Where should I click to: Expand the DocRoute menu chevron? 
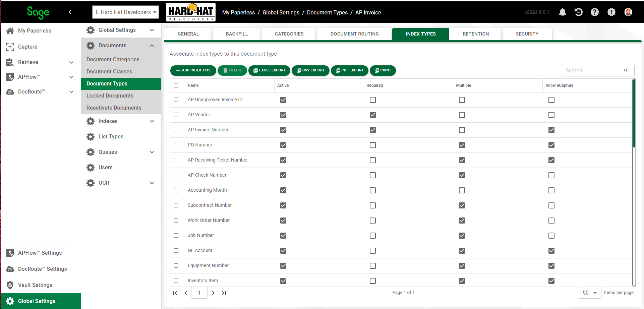tap(71, 92)
